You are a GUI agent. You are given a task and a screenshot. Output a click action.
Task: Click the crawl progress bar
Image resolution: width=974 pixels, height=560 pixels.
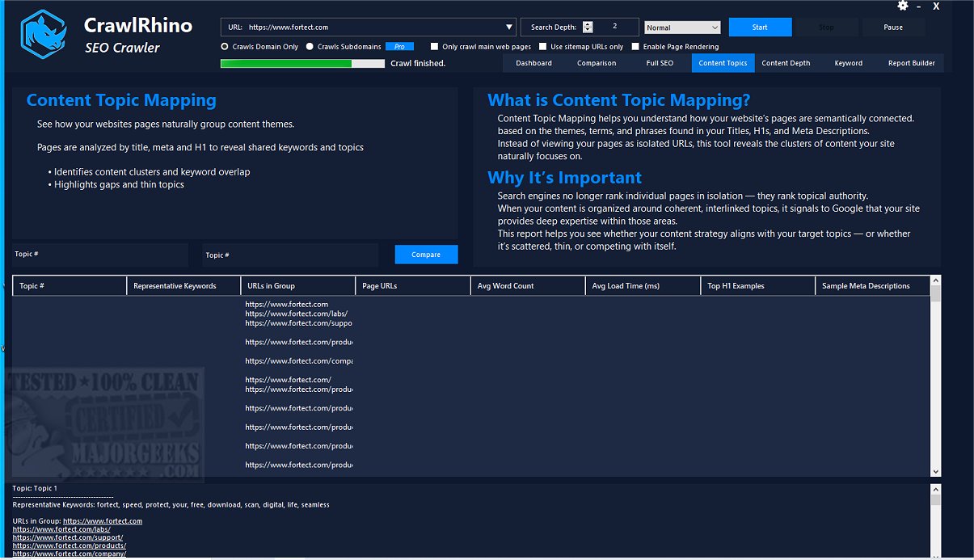302,63
